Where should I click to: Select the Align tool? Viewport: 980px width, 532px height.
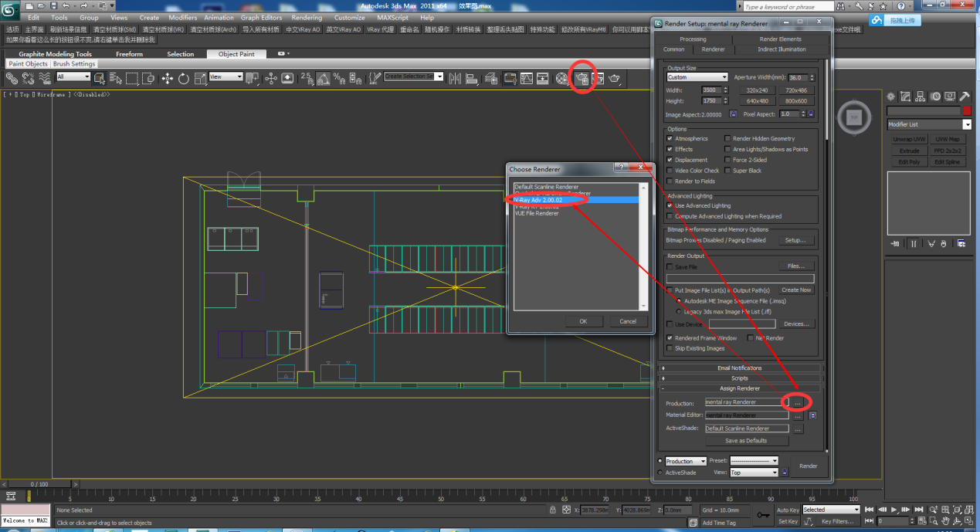click(x=470, y=78)
